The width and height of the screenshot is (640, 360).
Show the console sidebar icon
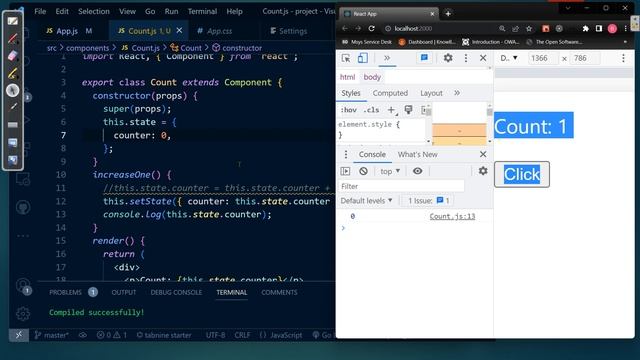pyautogui.click(x=345, y=171)
